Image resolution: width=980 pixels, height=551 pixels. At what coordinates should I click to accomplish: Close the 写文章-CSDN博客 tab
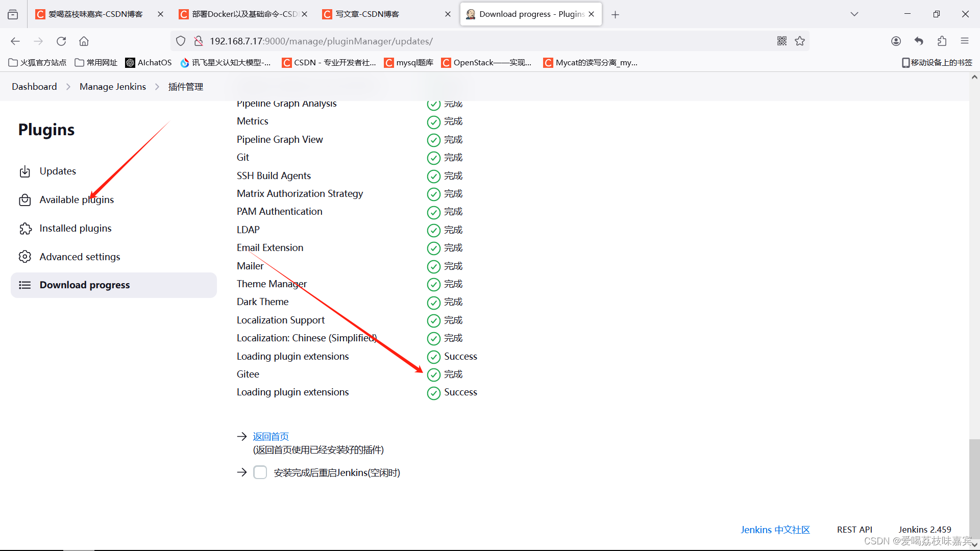tap(448, 14)
